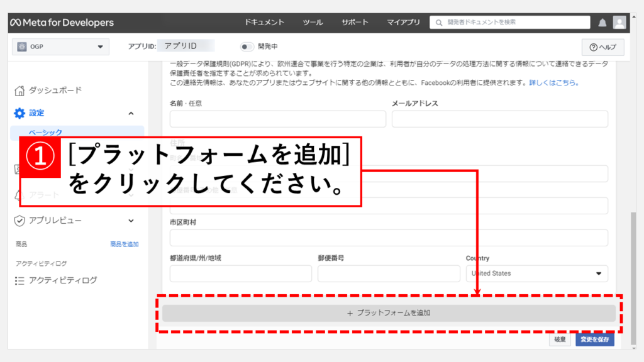Image resolution: width=644 pixels, height=362 pixels.
Task: Click the user profile avatar
Action: pyautogui.click(x=619, y=23)
